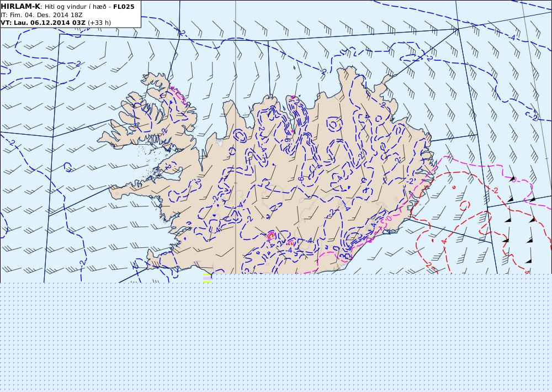Click the HIRLAM-K model name in the title
This screenshot has width=552, height=392.
[x=20, y=7]
